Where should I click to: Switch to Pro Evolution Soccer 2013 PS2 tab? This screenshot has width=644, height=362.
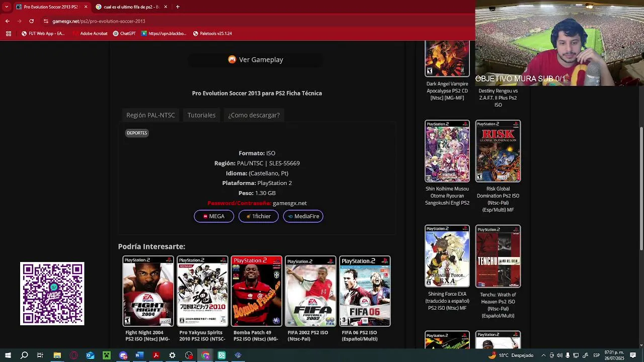(51, 7)
